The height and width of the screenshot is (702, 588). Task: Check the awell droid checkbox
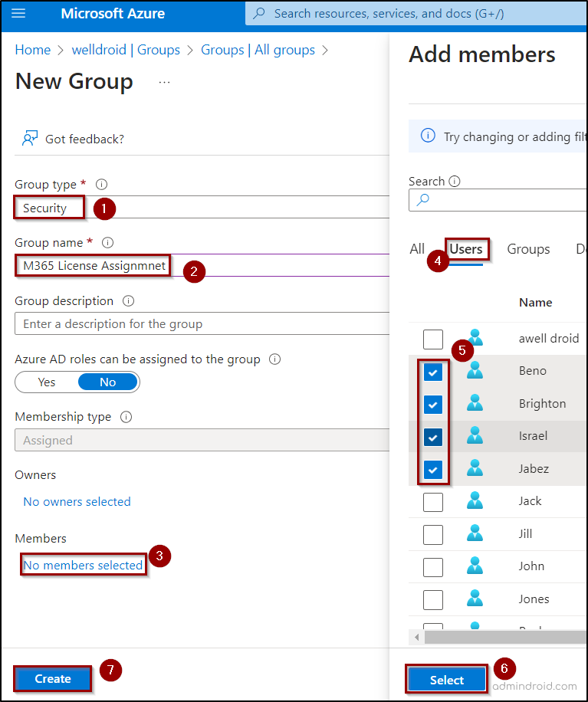coord(432,340)
